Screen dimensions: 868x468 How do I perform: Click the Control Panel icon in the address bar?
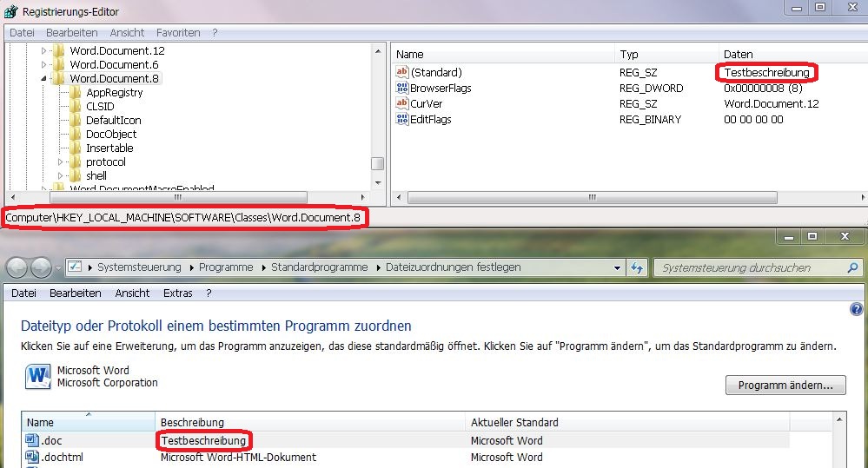75,267
